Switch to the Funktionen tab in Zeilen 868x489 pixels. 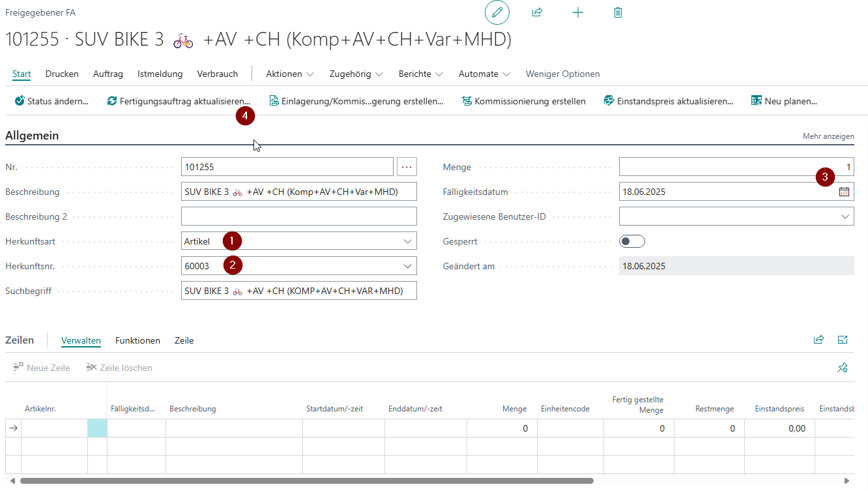click(x=137, y=340)
